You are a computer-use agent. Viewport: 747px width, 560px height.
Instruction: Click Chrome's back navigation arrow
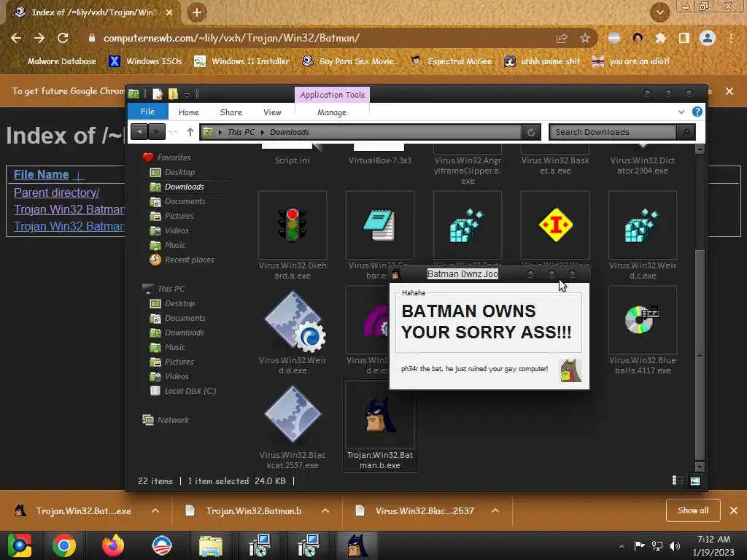[16, 38]
